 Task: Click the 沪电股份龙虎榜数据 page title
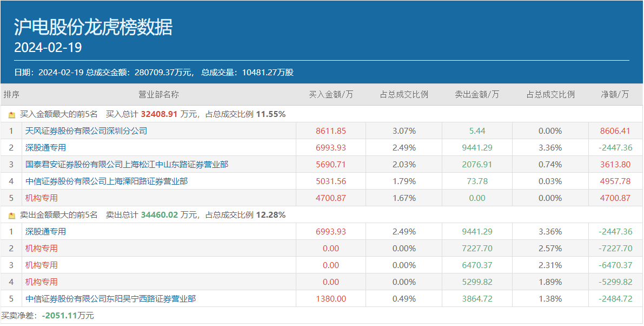click(93, 27)
